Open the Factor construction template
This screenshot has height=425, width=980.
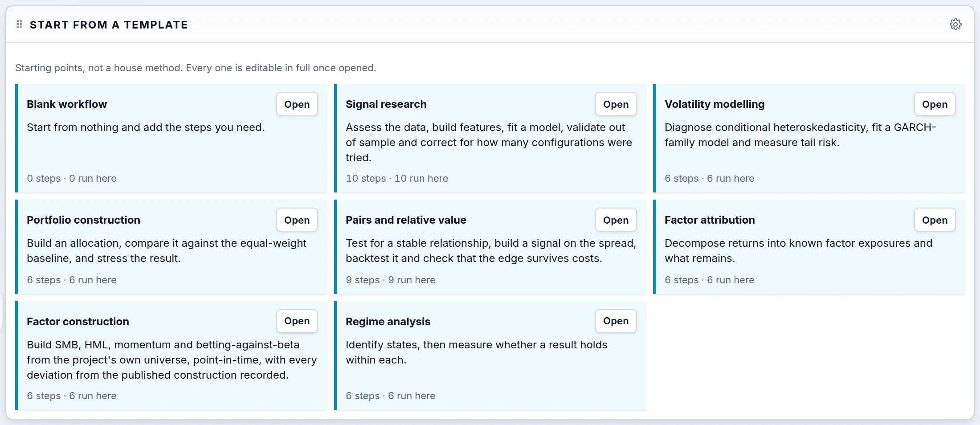click(x=297, y=321)
